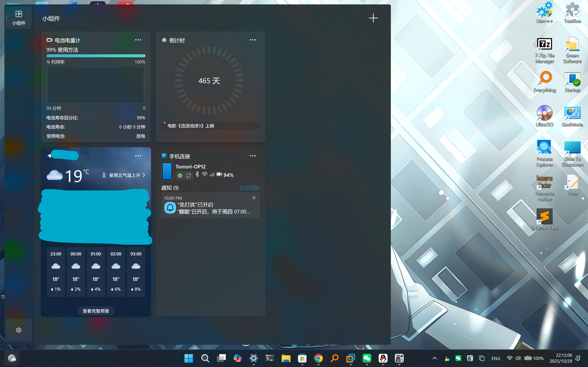Screen dimensions: 588x367
Task: Dismiss the Do Not Disturb notification
Action: (254, 198)
